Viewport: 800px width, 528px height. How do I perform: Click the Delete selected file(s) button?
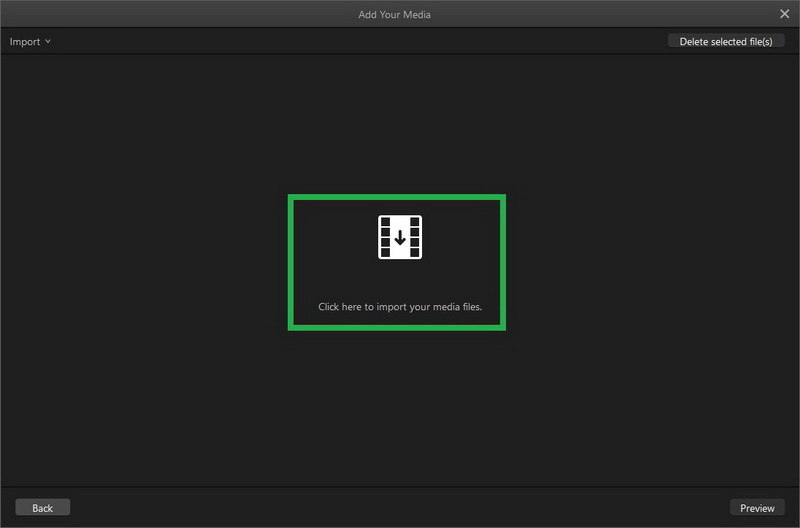point(726,41)
